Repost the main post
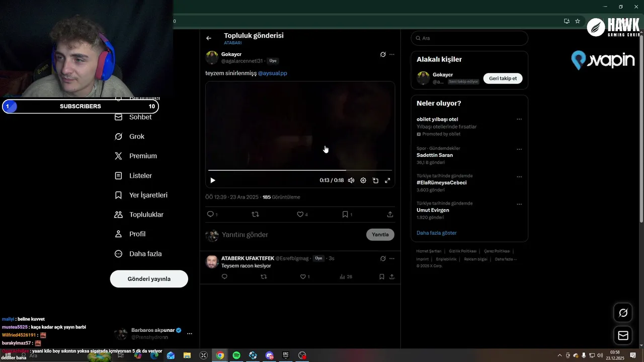 [255, 214]
